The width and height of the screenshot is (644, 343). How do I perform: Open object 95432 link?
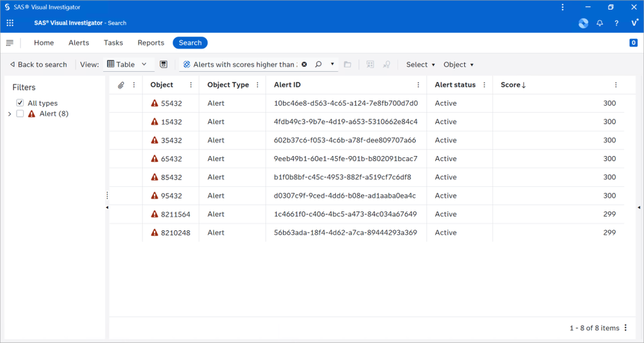tap(171, 195)
